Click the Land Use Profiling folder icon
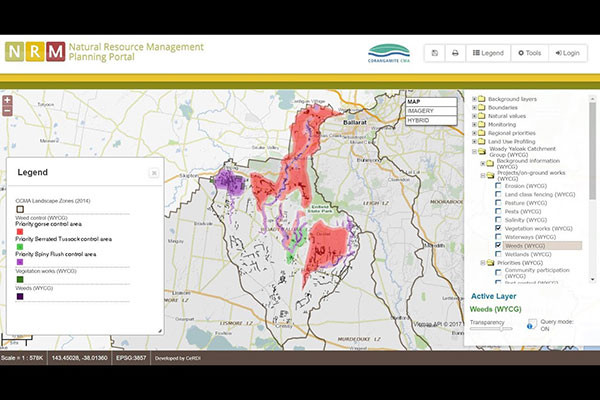The width and height of the screenshot is (600, 400). (482, 141)
